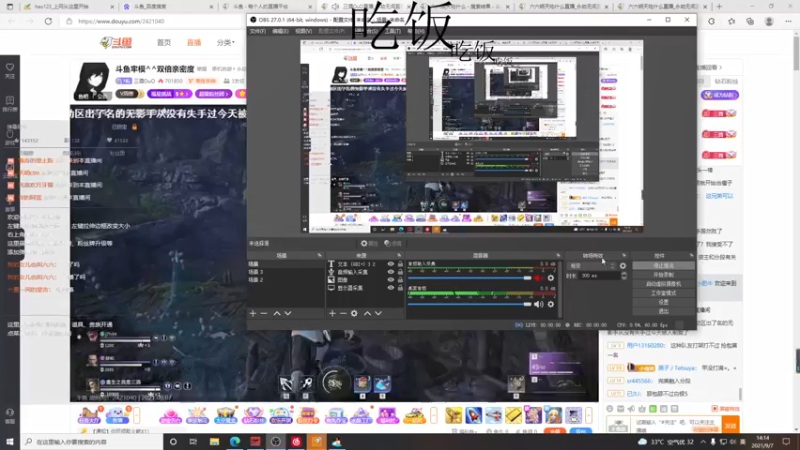The width and height of the screenshot is (800, 450).
Task: Adjust volume slider of first mixer channel
Action: coord(469,278)
